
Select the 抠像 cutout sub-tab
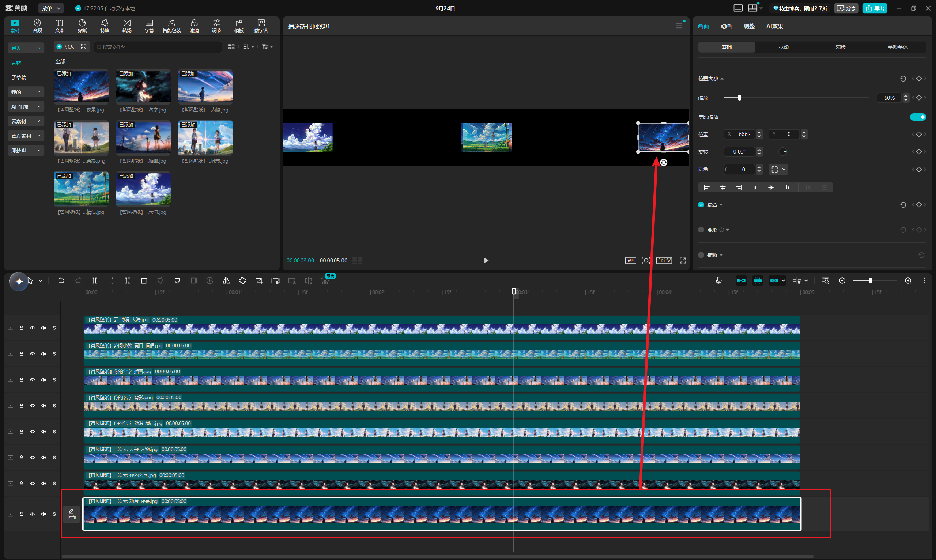(784, 47)
